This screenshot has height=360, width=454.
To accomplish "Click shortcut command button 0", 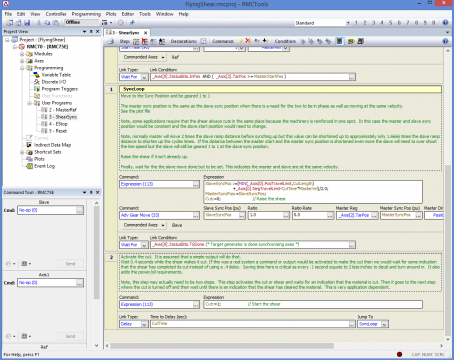I will point(433,23).
